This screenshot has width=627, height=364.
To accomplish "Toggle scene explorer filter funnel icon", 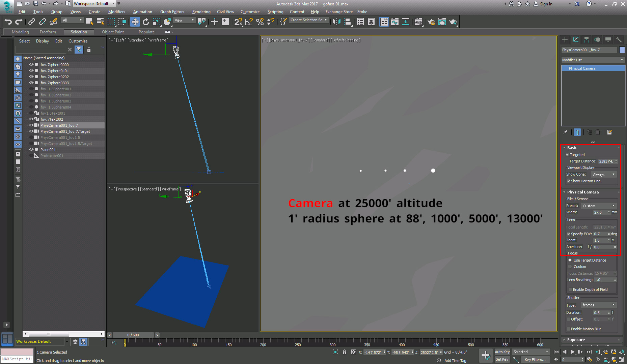I will (x=79, y=50).
